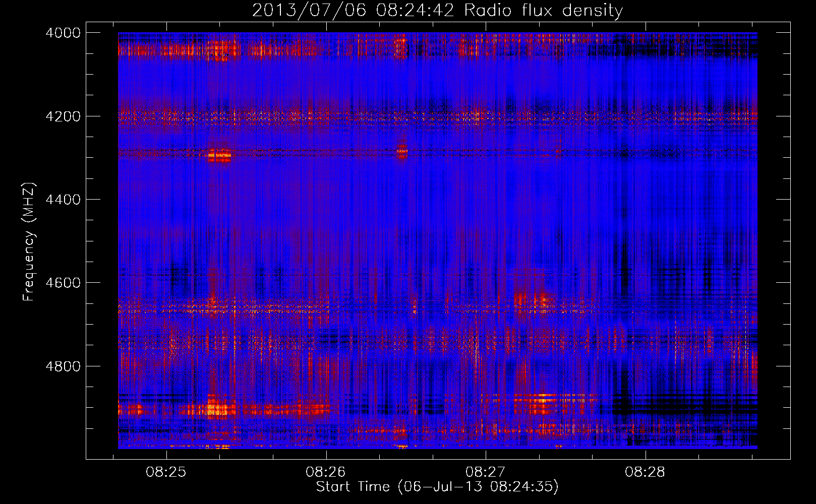Click the '08:28' time axis label
The height and width of the screenshot is (504, 816).
[x=645, y=472]
